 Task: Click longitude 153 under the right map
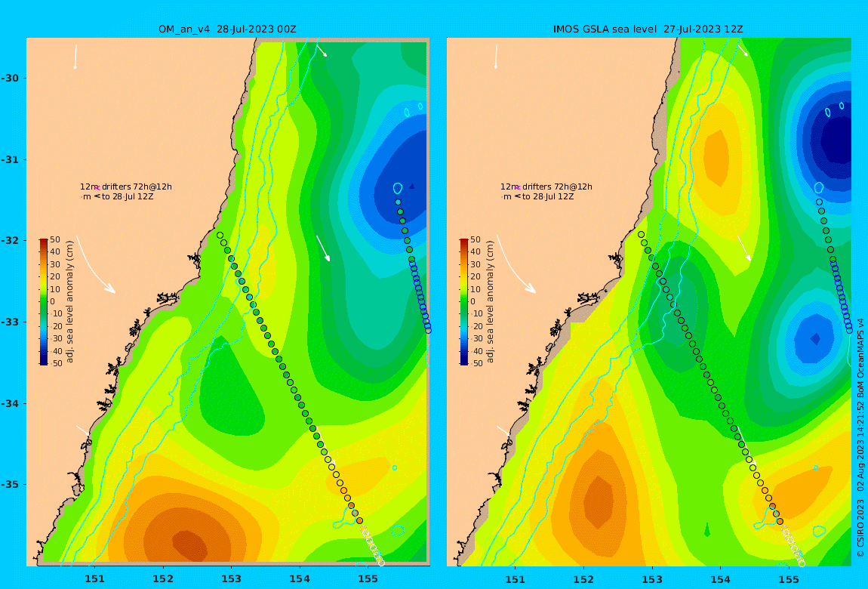tap(652, 579)
